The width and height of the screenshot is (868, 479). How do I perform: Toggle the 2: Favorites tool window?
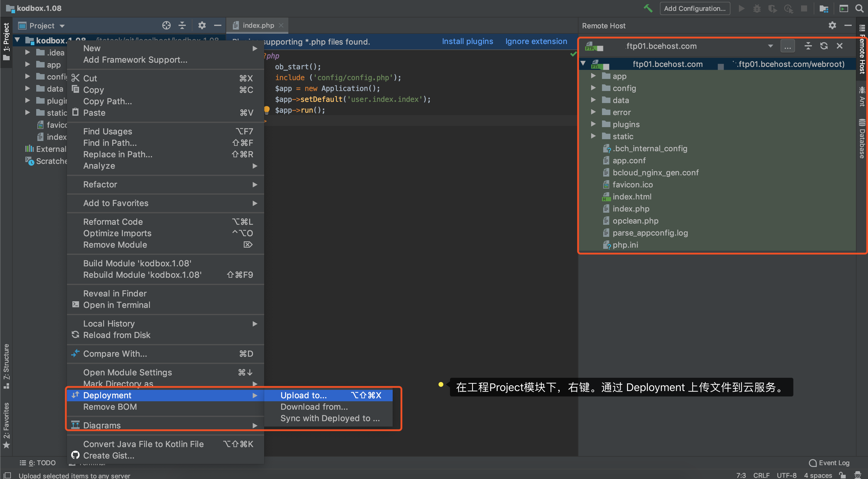(6, 425)
